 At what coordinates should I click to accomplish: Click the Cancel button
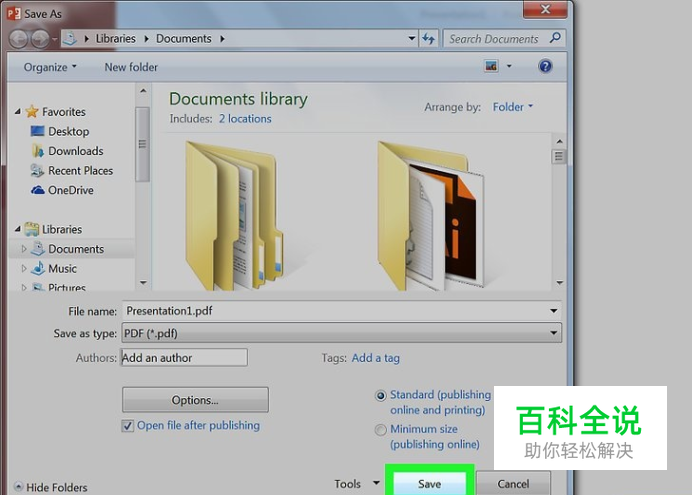point(513,484)
